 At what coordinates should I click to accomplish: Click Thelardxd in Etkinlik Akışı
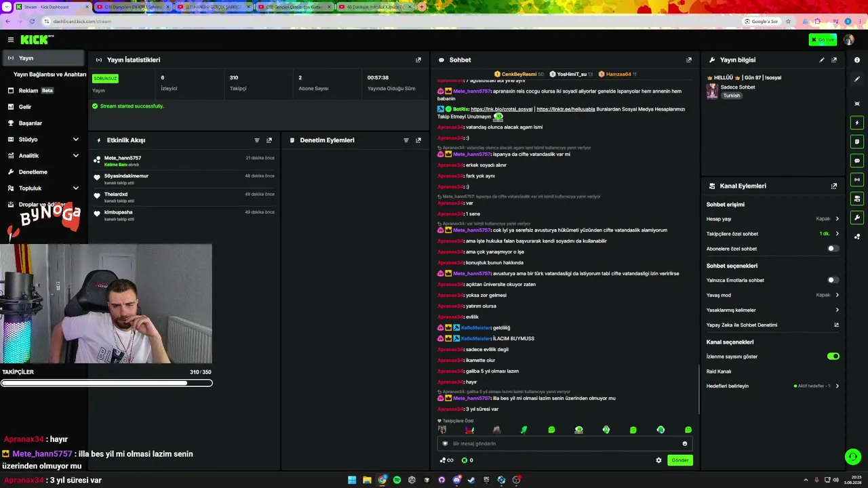(x=116, y=195)
